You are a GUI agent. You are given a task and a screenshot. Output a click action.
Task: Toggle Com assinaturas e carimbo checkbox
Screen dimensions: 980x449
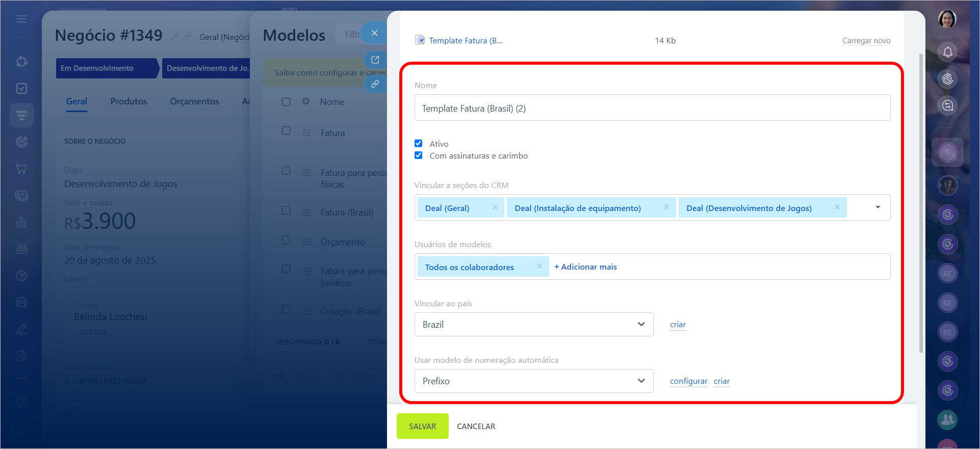(x=419, y=155)
